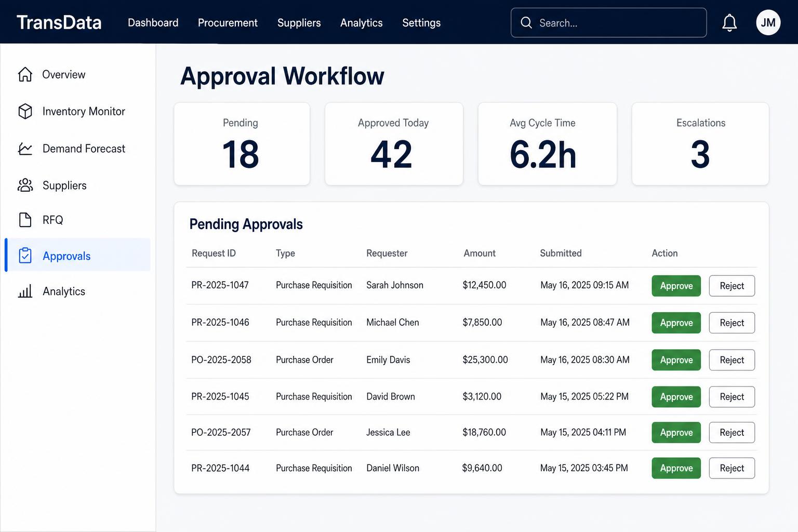This screenshot has height=532, width=798.
Task: Select the Approved Today 42 card
Action: pos(394,144)
